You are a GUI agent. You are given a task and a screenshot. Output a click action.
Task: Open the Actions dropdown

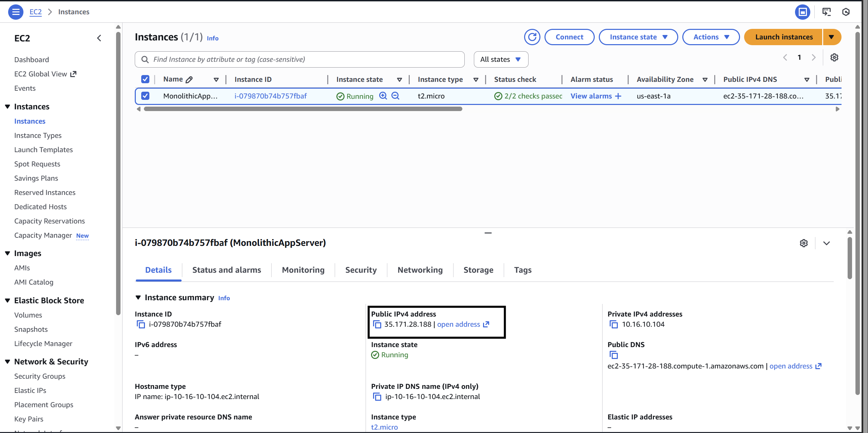click(x=711, y=37)
